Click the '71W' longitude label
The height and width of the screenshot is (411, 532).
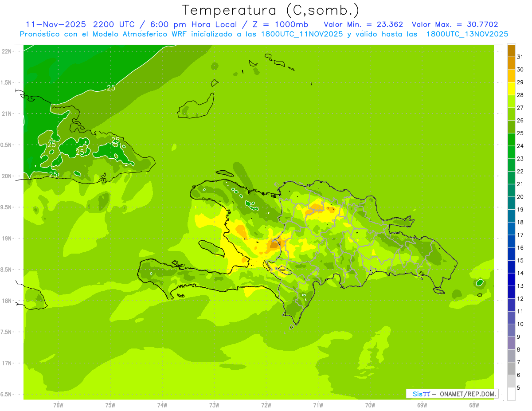pos(318,405)
